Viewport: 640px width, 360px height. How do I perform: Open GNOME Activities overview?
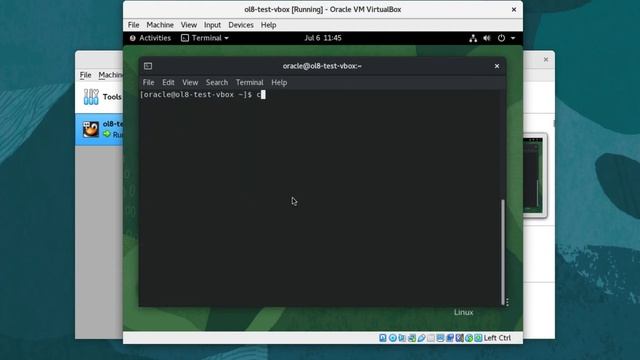[x=150, y=38]
